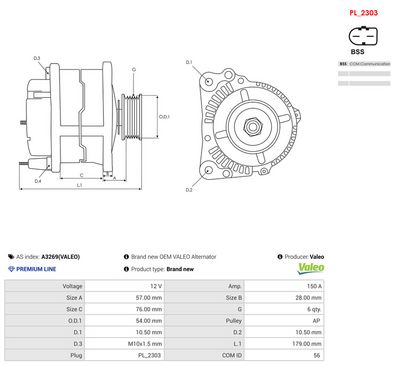400x365 pixels.
Task: Click the tag icon beside AS index
Action: point(11,257)
